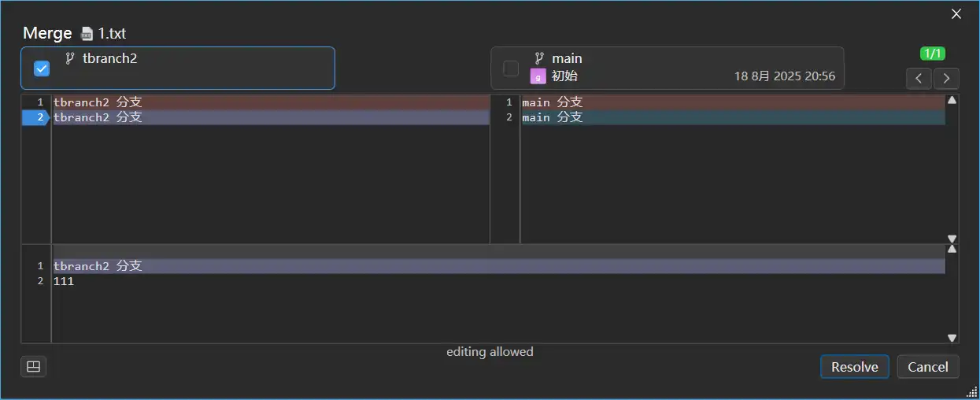Click the tbranch2 branch icon
The height and width of the screenshot is (400, 980).
pos(69,58)
